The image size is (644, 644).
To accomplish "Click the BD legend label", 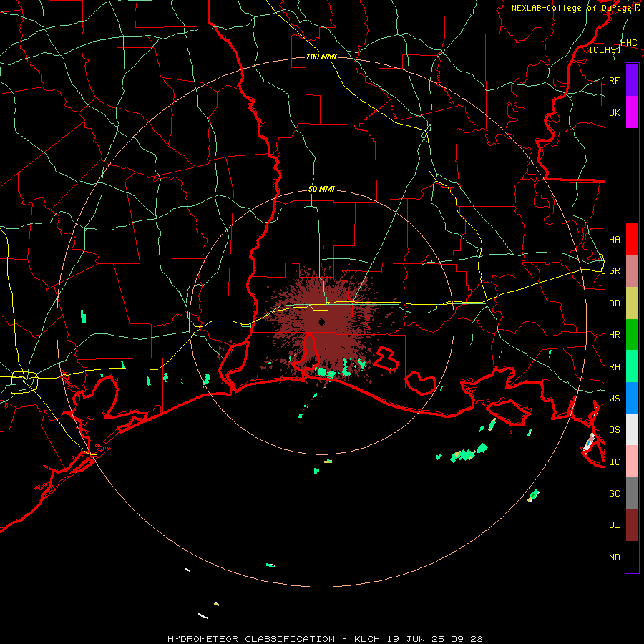I will (615, 303).
